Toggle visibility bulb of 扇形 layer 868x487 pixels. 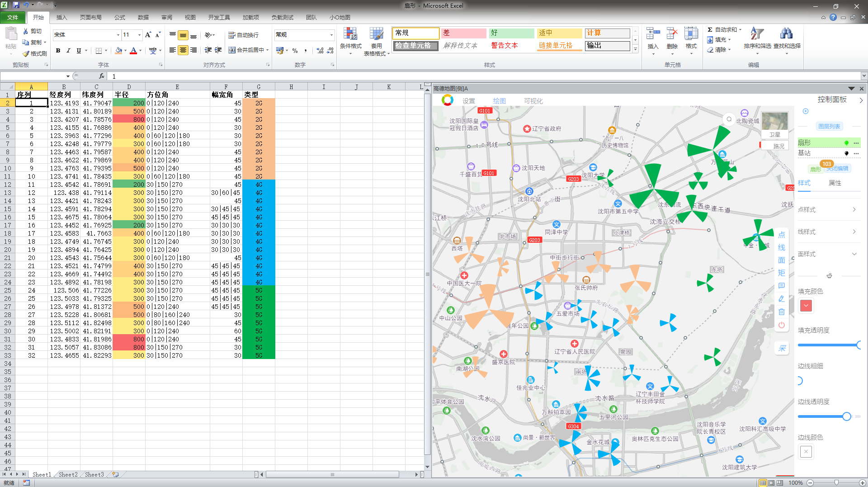[846, 143]
